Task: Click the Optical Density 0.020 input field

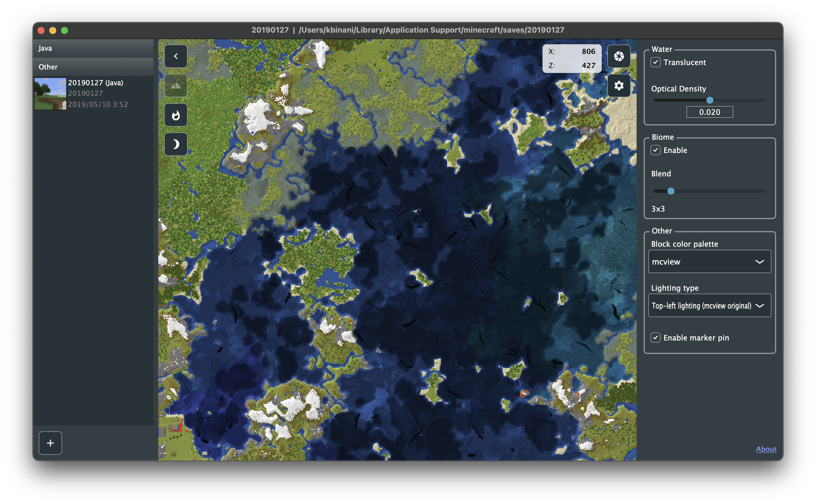Action: tap(710, 112)
